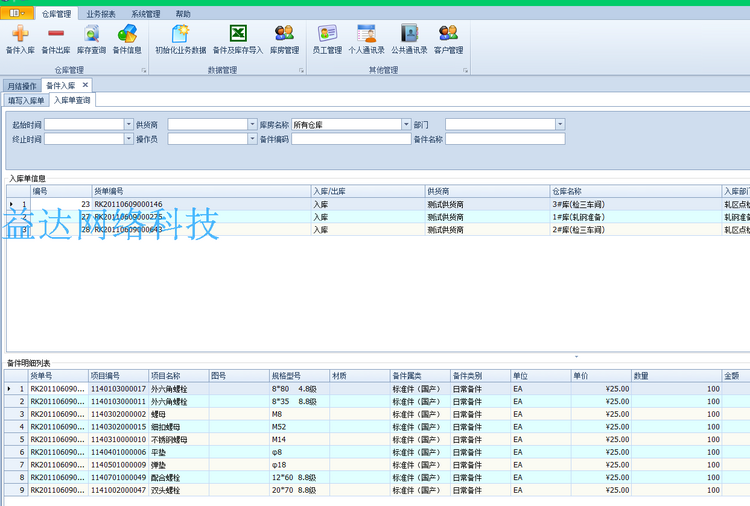Open the 部门 dropdown arrow
This screenshot has width=750, height=506.
click(560, 124)
